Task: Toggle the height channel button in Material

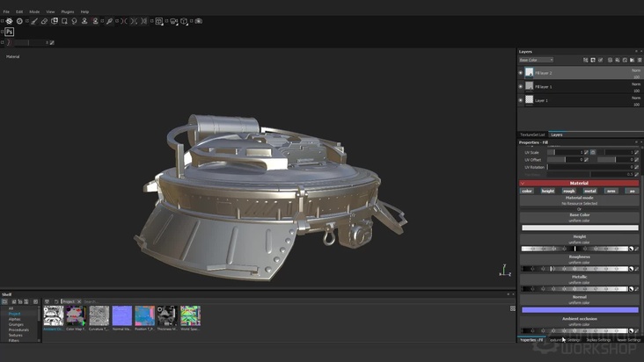Action: coord(547,191)
